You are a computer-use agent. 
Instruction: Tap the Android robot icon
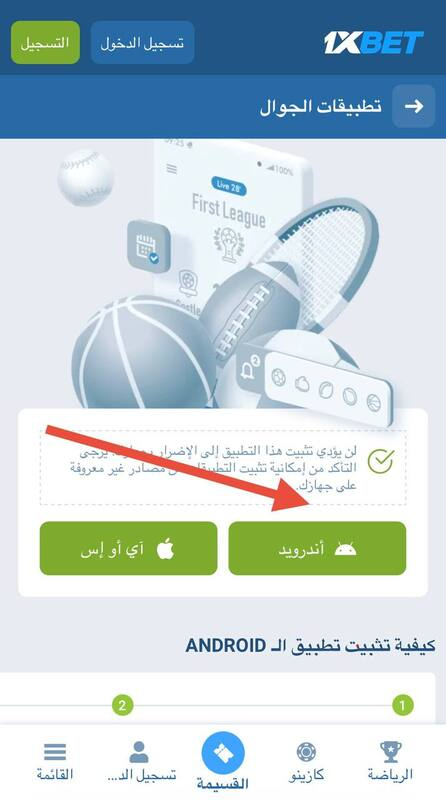(x=345, y=549)
